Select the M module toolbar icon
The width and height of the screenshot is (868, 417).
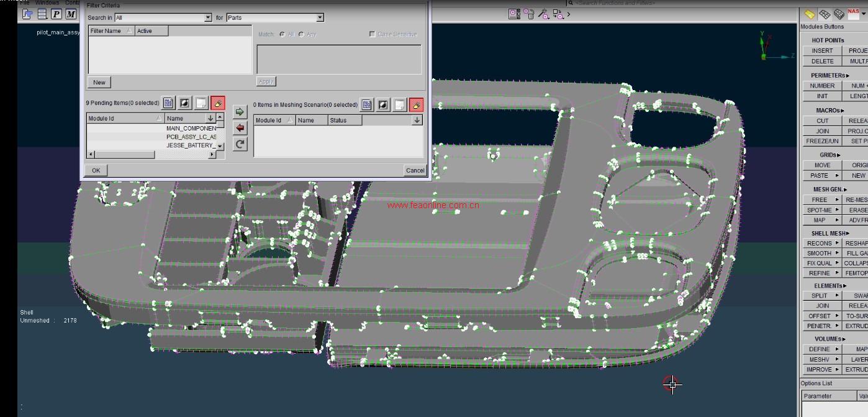coord(71,14)
